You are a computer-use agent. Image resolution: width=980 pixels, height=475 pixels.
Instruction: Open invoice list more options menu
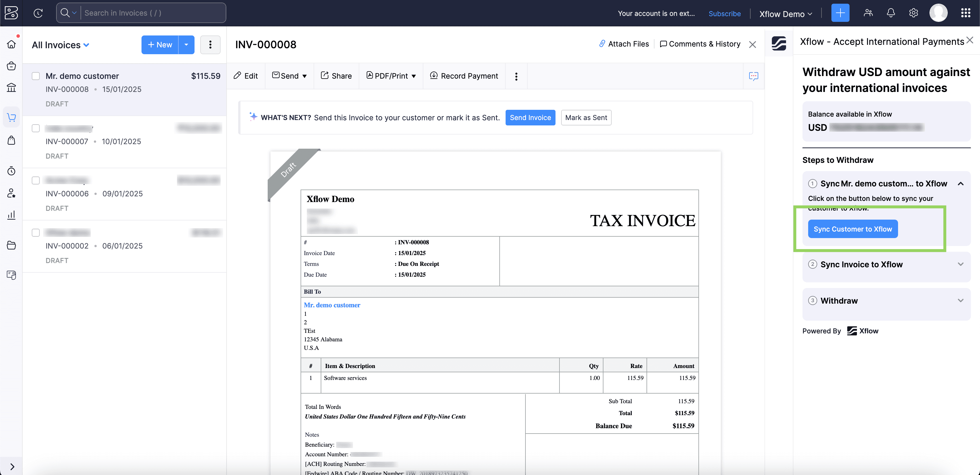(210, 45)
